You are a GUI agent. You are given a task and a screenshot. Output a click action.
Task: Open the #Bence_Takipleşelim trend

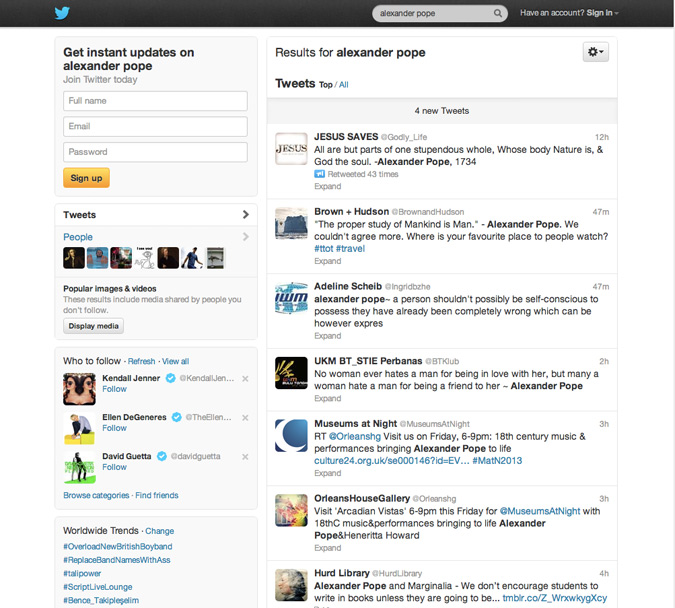pyautogui.click(x=101, y=600)
